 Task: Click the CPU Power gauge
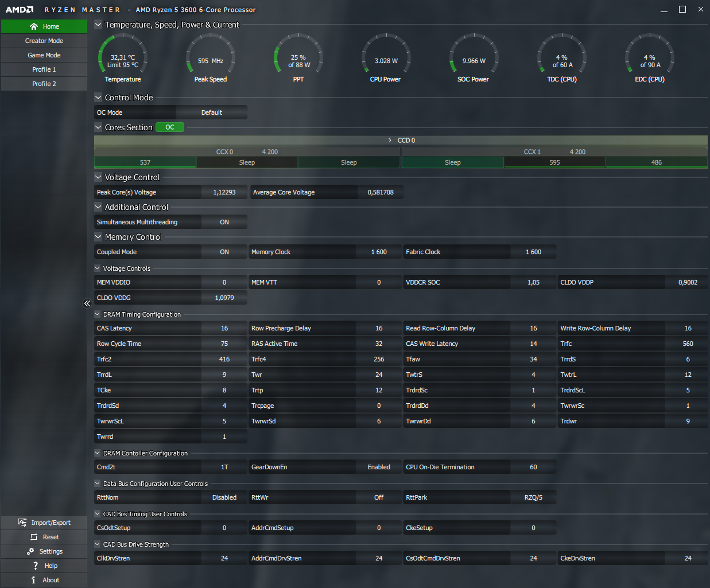tap(386, 59)
